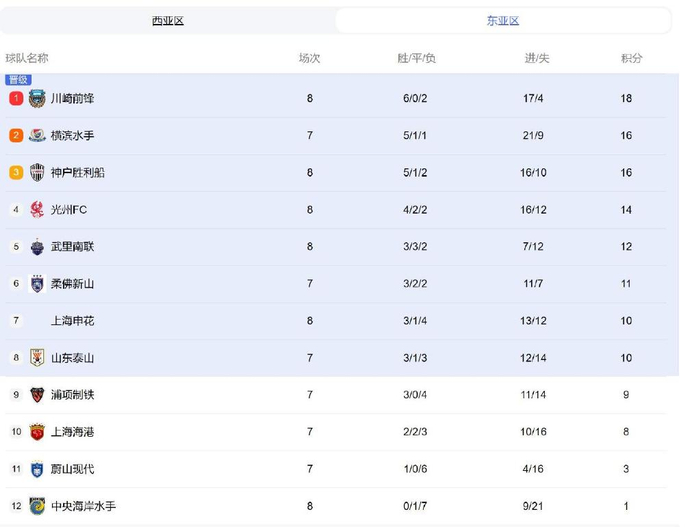Click the 积分 column header
The width and height of the screenshot is (700, 527).
(632, 58)
